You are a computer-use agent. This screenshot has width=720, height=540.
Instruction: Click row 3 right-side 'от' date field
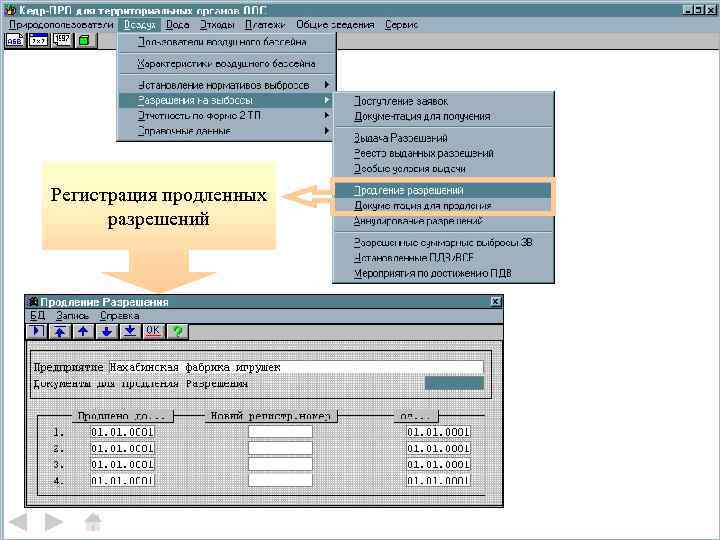pos(439,465)
